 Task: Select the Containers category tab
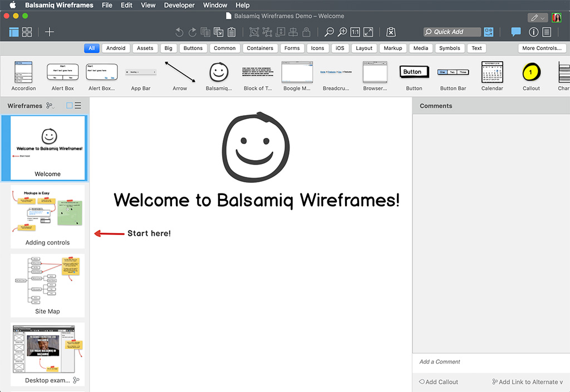click(x=260, y=48)
